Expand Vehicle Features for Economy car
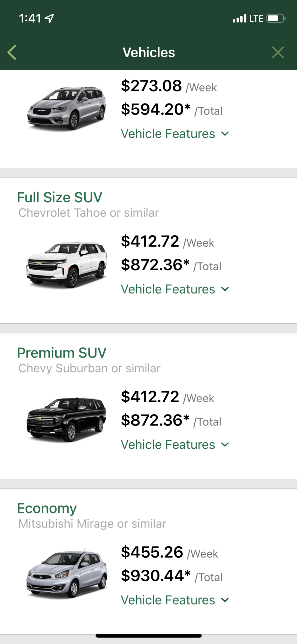The width and height of the screenshot is (297, 644). point(175,600)
